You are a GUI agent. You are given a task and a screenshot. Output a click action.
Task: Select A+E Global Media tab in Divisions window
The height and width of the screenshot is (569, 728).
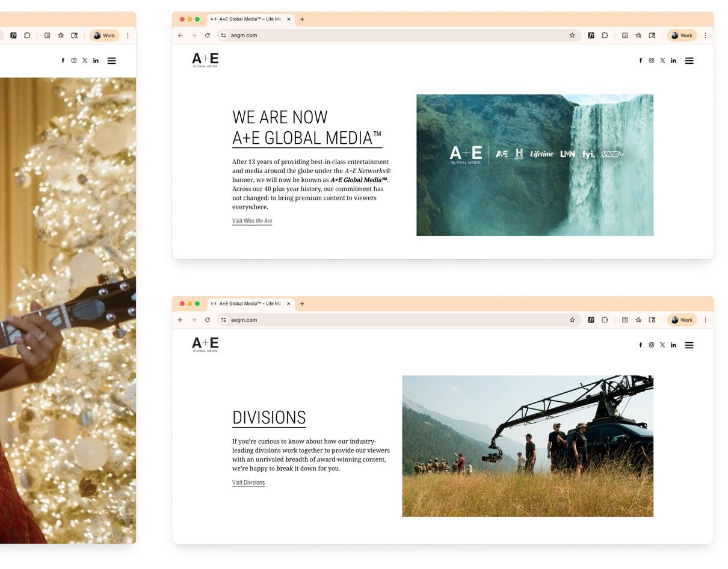coord(250,304)
